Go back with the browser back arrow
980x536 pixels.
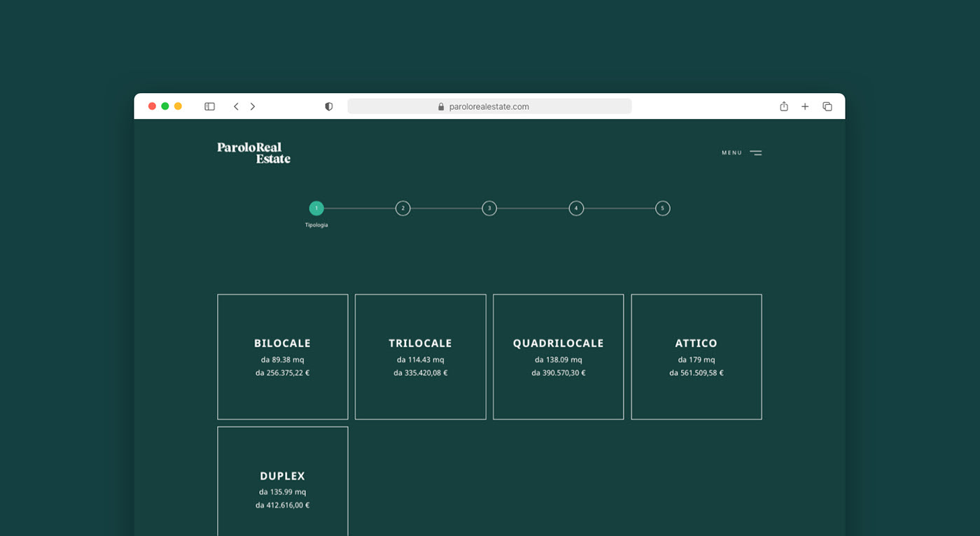(236, 106)
